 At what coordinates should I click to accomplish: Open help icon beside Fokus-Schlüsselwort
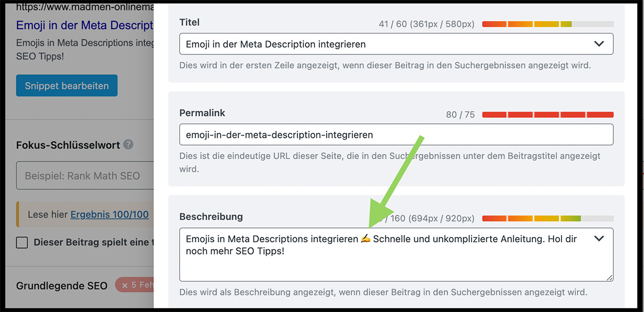[x=128, y=145]
